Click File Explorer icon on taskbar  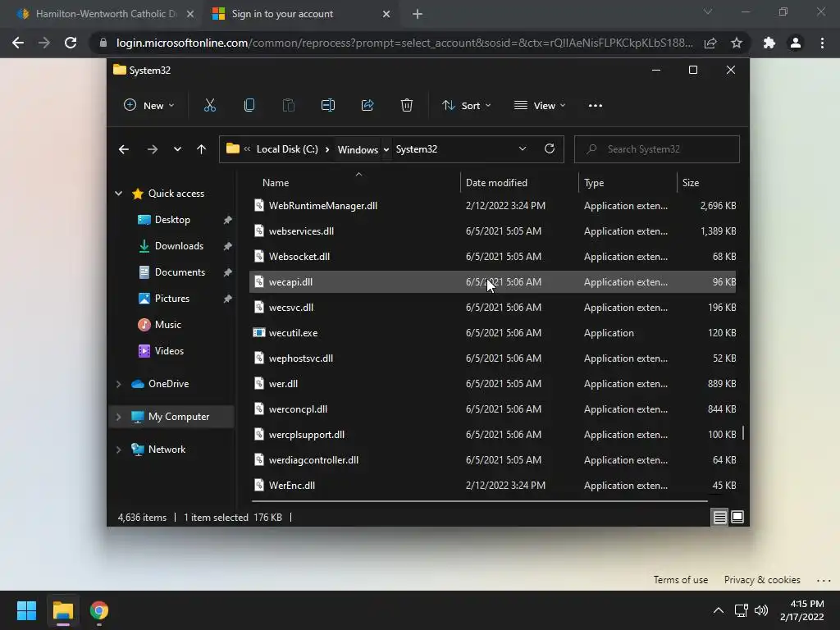pos(63,610)
